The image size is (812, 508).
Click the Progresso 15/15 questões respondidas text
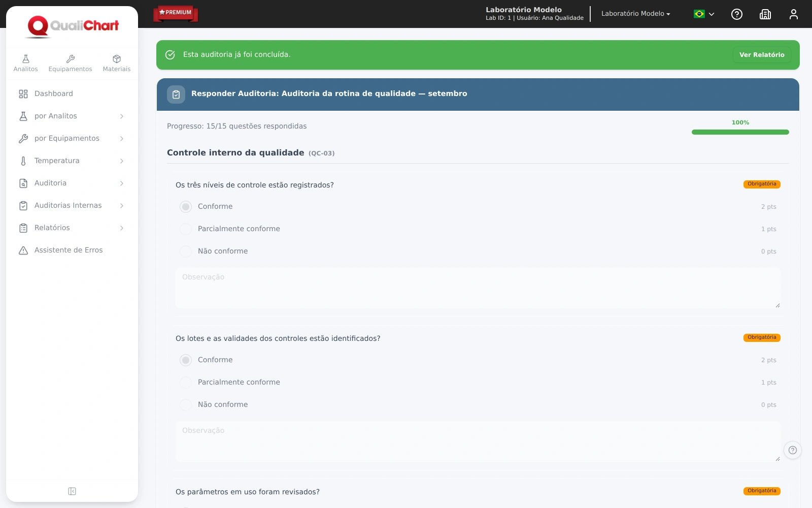pos(236,126)
